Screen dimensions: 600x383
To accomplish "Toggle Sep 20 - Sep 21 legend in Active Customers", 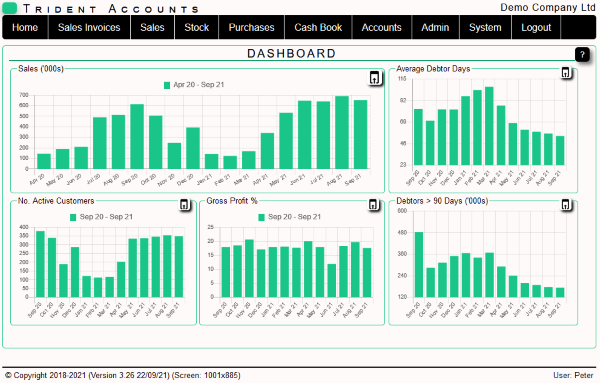I will click(x=73, y=217).
